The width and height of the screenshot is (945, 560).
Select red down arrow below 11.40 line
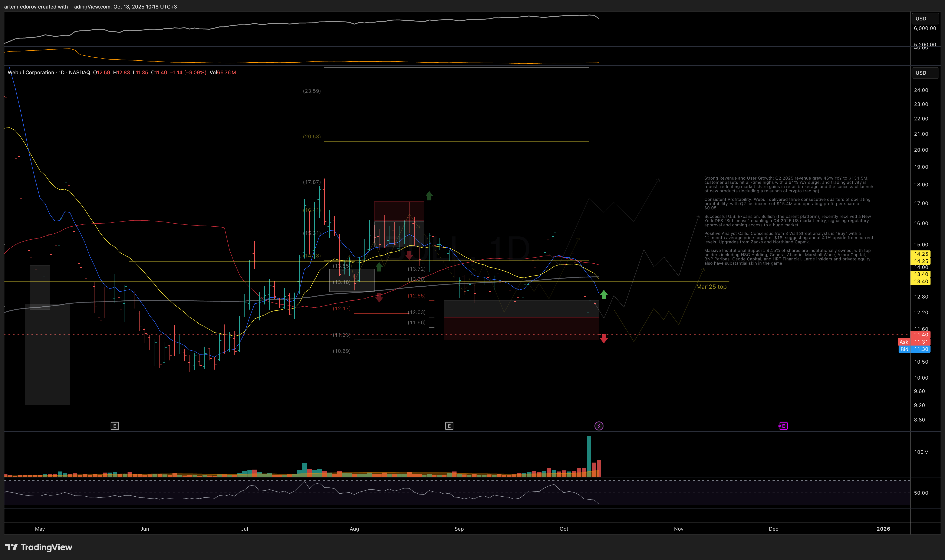click(604, 339)
